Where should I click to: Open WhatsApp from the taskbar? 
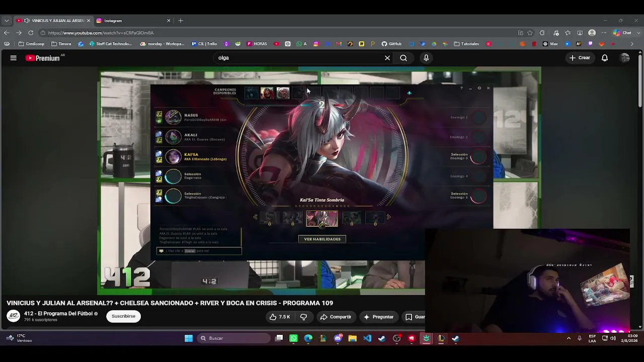pos(293,338)
